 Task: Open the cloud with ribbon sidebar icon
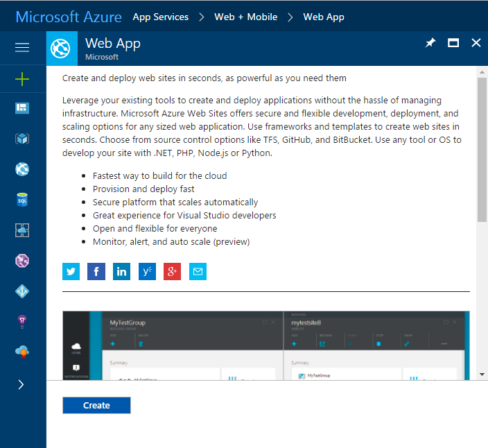point(22,352)
